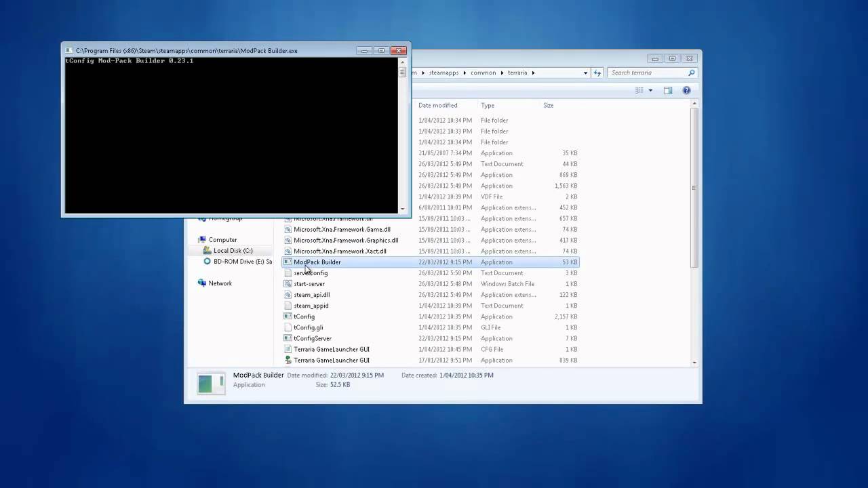Click the console window scroll up arrow
The height and width of the screenshot is (488, 868).
(x=402, y=62)
